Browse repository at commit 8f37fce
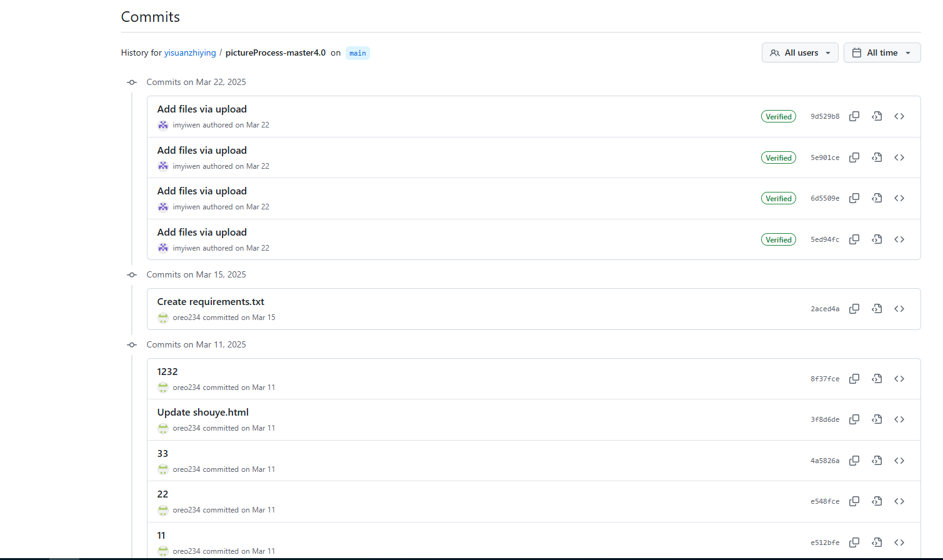 click(899, 379)
